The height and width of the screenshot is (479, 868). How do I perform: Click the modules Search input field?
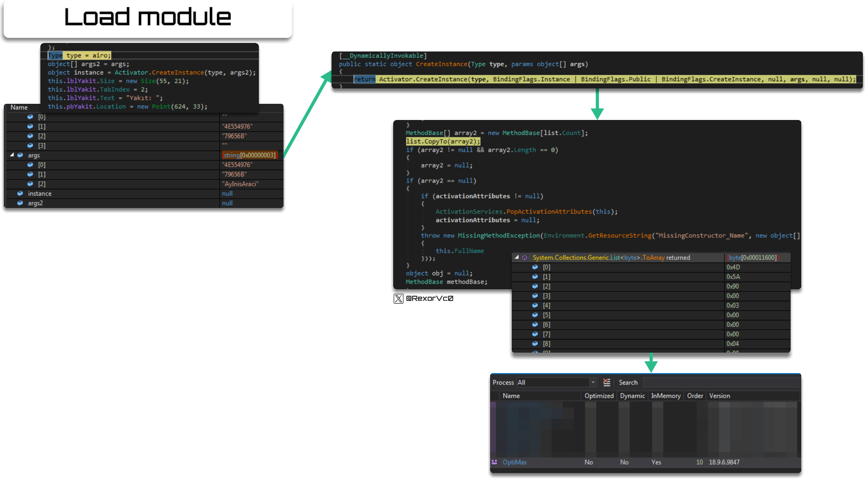[721, 382]
